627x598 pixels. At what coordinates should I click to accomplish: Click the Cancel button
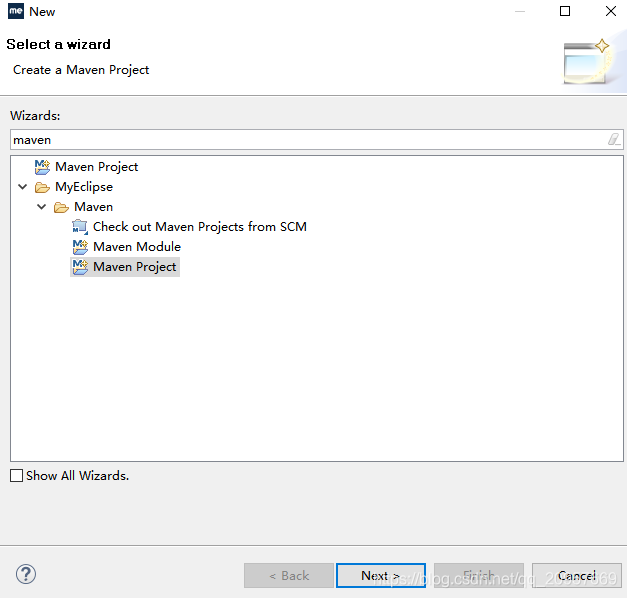coord(577,576)
